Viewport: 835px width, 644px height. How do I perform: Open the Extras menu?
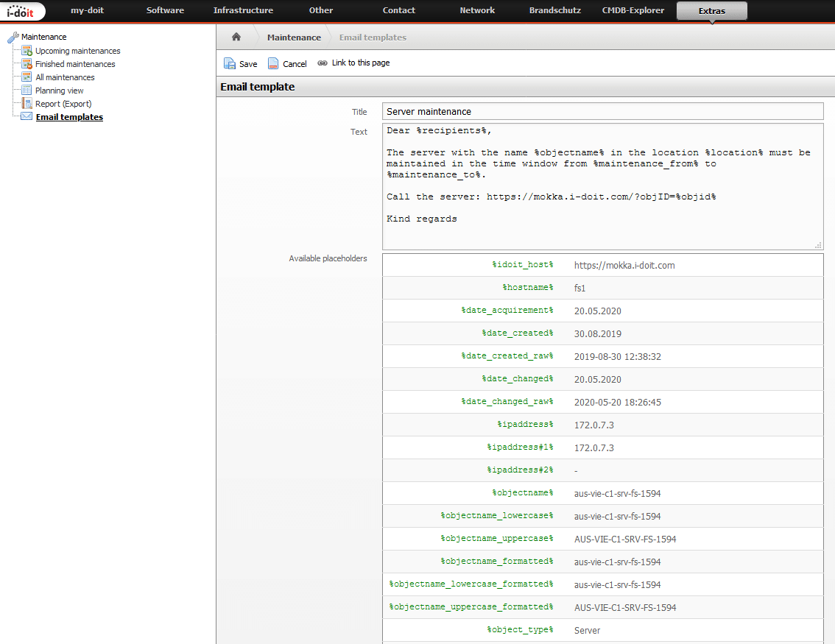click(x=711, y=10)
